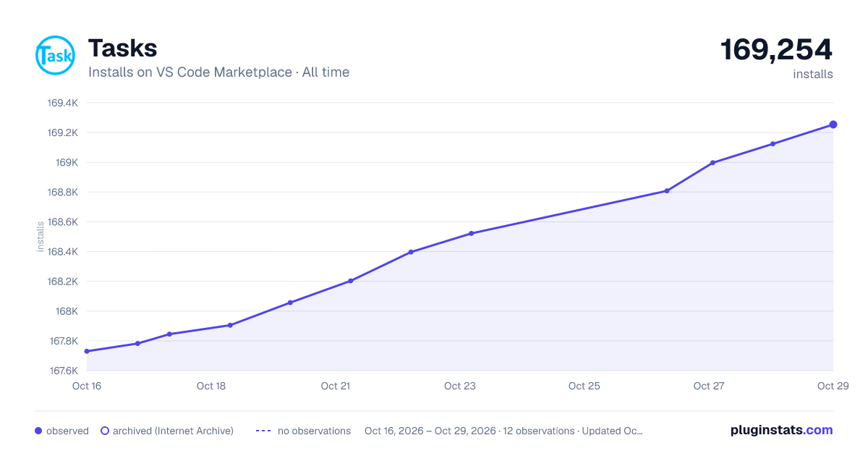Click the '168.6K' y-axis label
This screenshot has width=868, height=456.
click(x=62, y=222)
